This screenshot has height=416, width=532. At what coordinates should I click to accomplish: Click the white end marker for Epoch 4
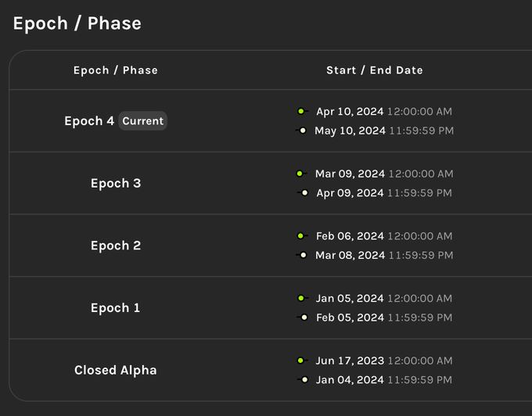303,131
